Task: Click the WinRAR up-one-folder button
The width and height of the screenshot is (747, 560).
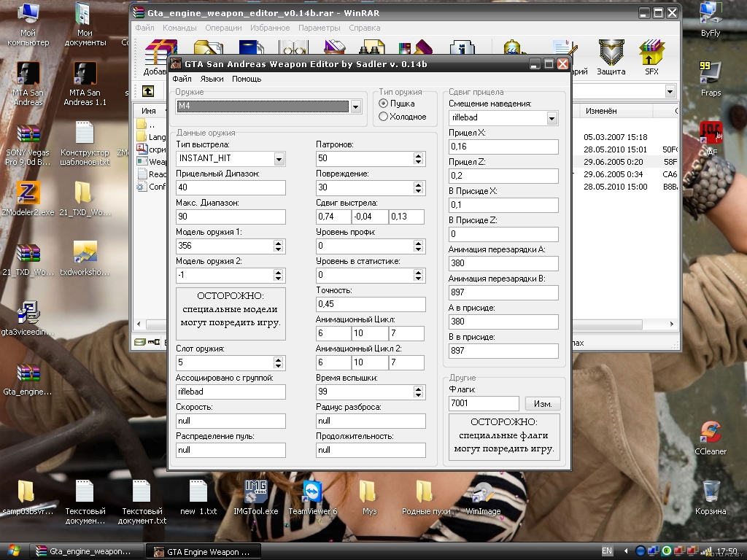Action: pyautogui.click(x=148, y=91)
